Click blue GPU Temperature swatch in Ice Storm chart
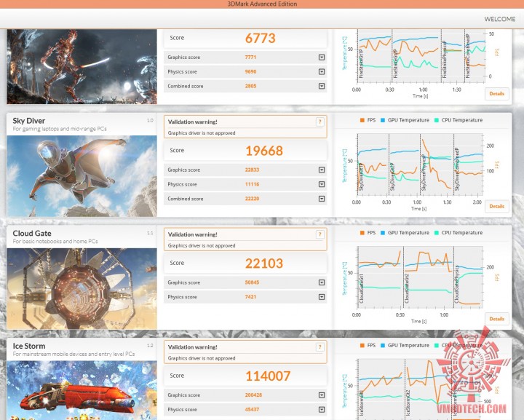The height and width of the screenshot is (420, 524). [x=383, y=346]
